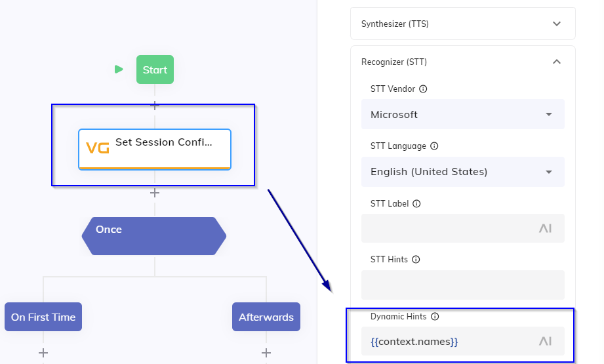Add node via plus below Start
Screen dimensions: 604x364
click(x=155, y=105)
